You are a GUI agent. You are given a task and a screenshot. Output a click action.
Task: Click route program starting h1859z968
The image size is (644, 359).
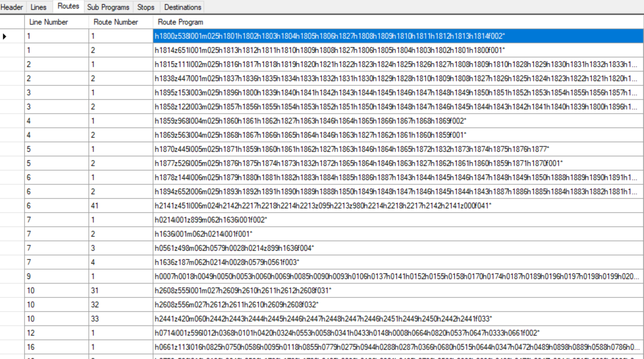tap(398, 121)
